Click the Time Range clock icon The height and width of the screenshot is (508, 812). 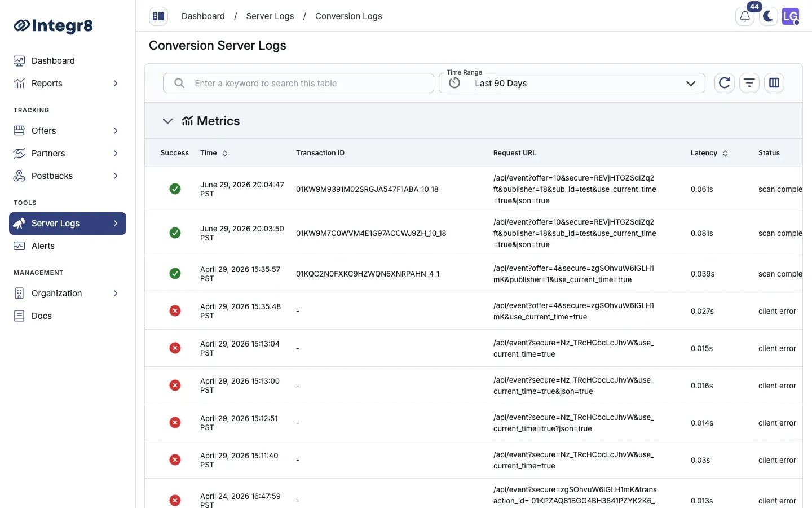(x=454, y=83)
